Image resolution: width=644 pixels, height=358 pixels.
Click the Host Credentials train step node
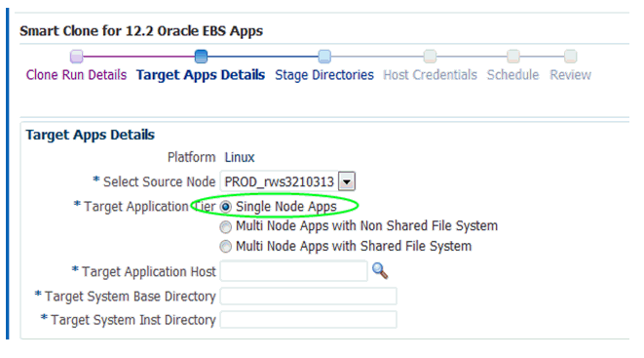pyautogui.click(x=430, y=57)
